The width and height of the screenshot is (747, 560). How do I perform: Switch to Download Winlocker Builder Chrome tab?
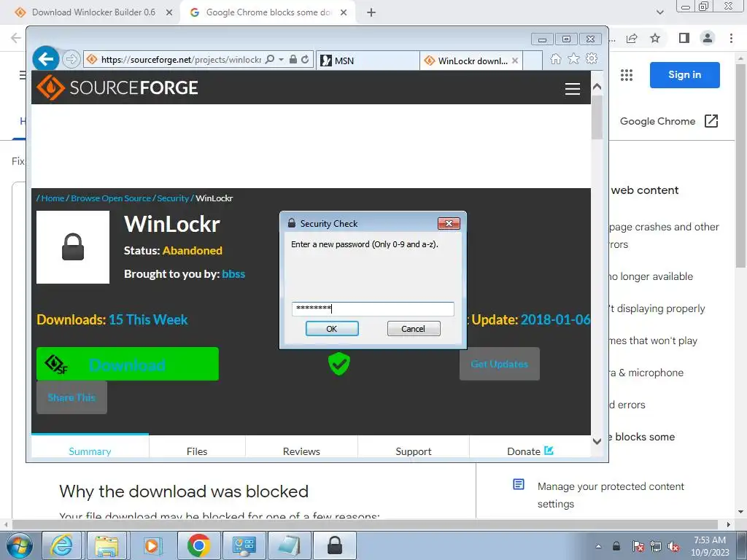pos(93,12)
